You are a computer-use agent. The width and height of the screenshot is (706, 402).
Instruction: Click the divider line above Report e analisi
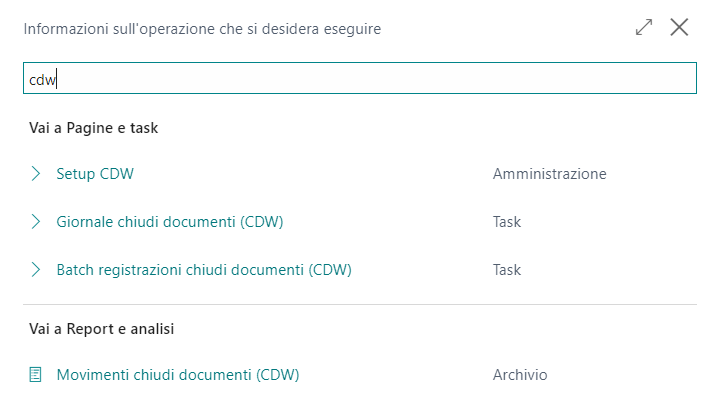coord(360,304)
